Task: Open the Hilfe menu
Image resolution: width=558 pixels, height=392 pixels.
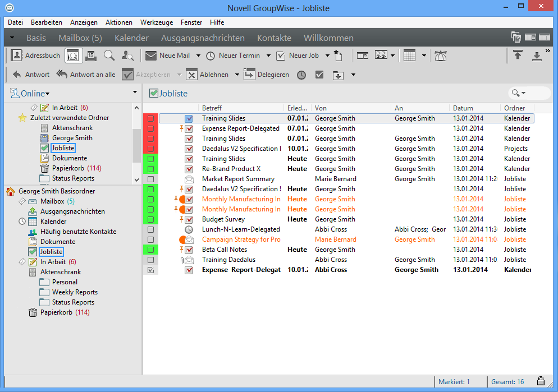Action: click(x=217, y=22)
